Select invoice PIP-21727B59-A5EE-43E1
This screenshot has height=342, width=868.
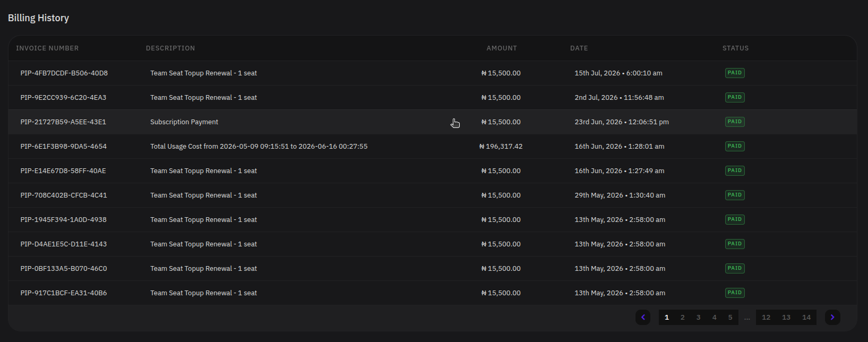pos(63,122)
